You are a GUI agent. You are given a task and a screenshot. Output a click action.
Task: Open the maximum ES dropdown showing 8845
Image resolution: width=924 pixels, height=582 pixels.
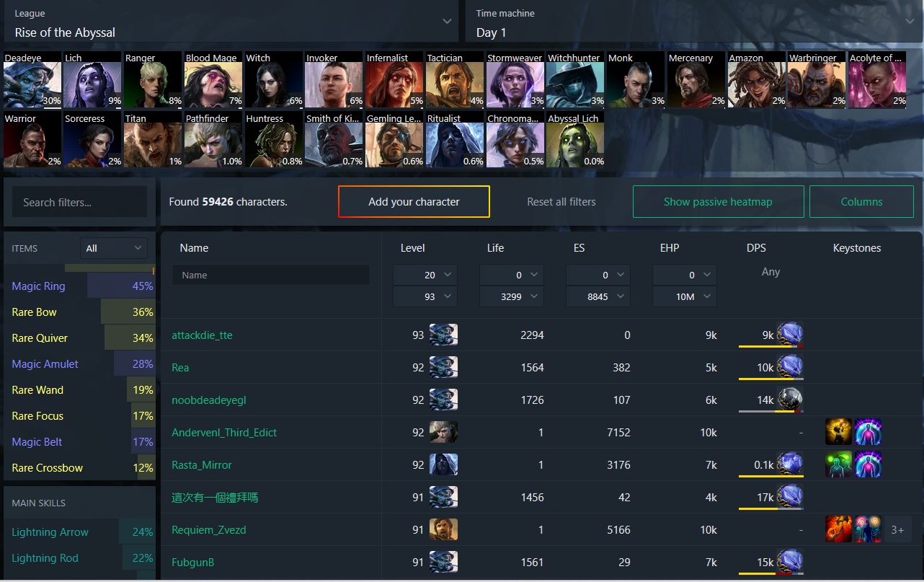(598, 296)
